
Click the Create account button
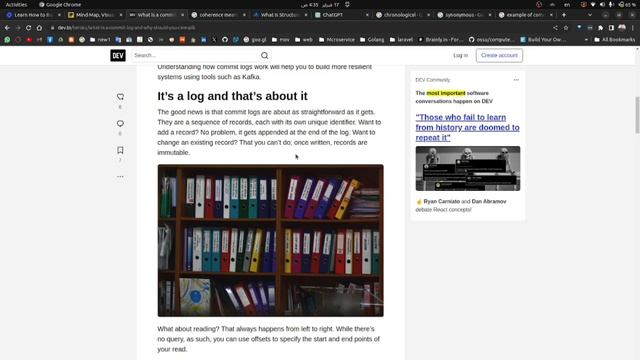[499, 56]
